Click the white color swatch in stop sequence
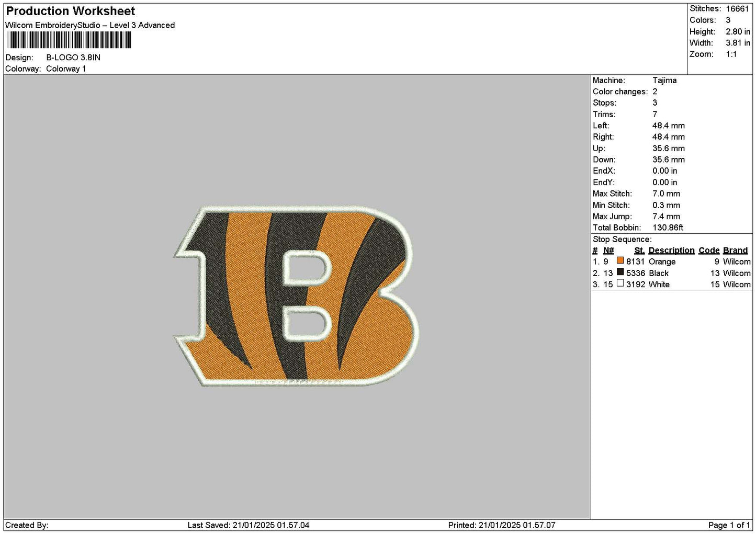 pyautogui.click(x=620, y=283)
